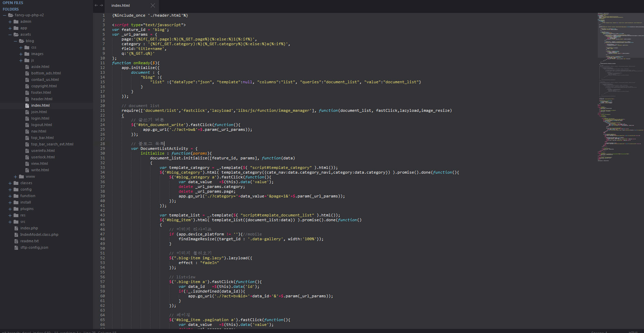The width and height of the screenshot is (644, 333).
Task: Open aside.html in the sidebar
Action: (x=40, y=67)
